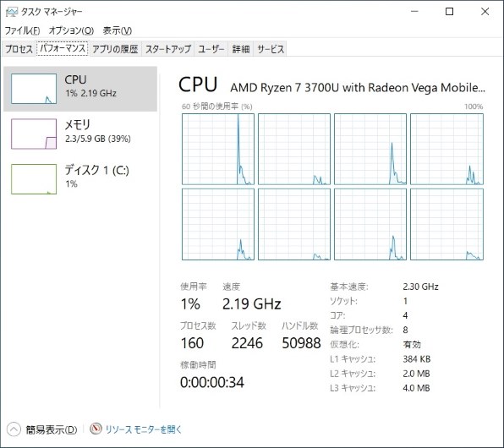
Task: Switch to the サービス tab
Action: 271,49
